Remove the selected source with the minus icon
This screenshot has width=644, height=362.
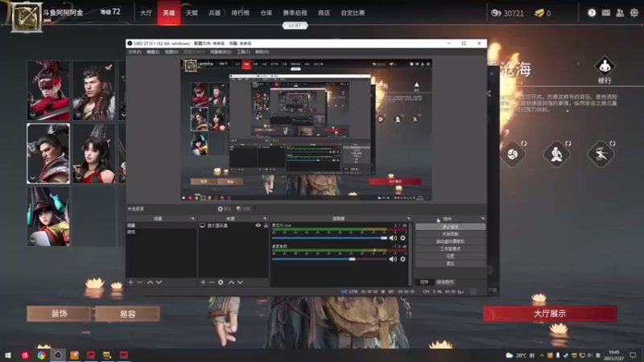[x=212, y=282]
